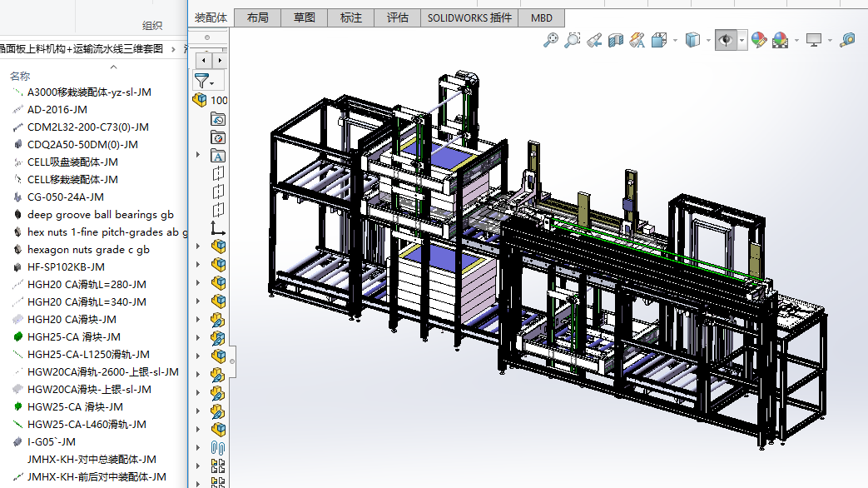Select the deep groove ball bearings gb file
Viewport: 868px width, 488px height.
[x=100, y=215]
